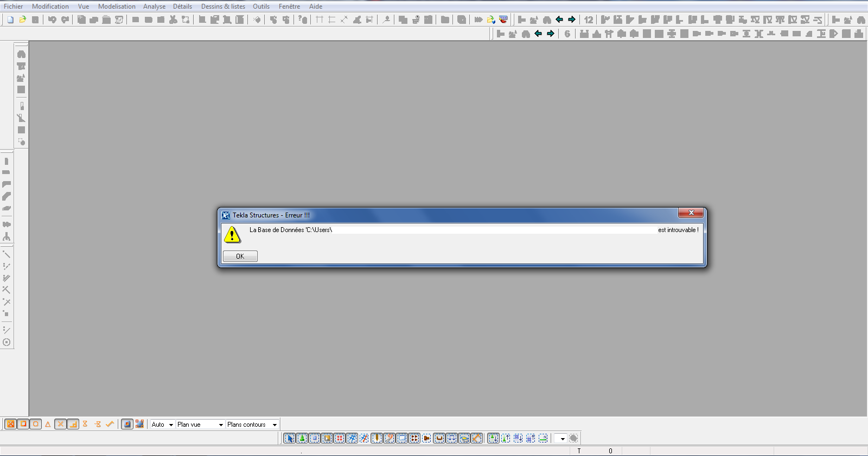The width and height of the screenshot is (868, 456).
Task: Click the greyed Cut scissors icon
Action: (x=173, y=20)
